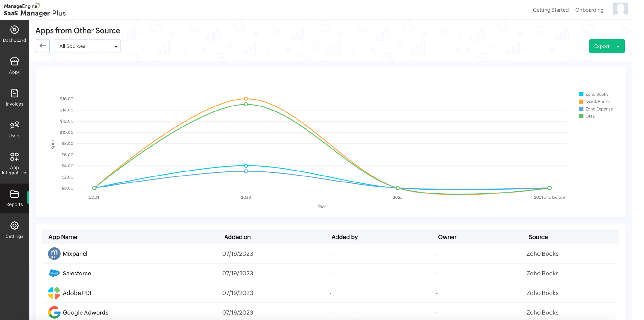Viewport: 644px width, 320px height.
Task: Go to the Onboarding page
Action: click(x=590, y=10)
